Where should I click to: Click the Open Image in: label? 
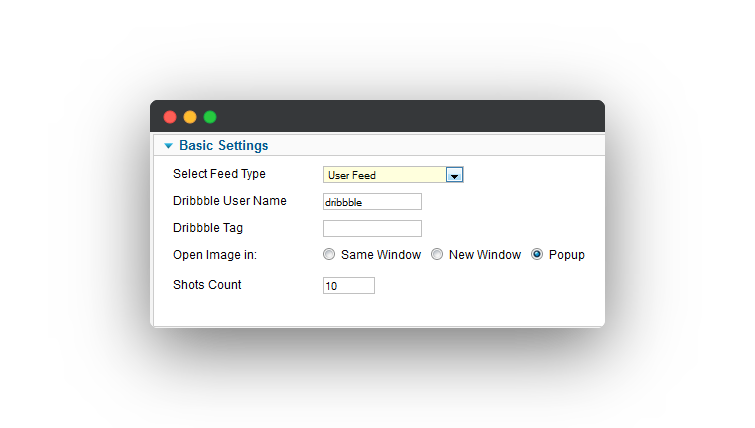coord(215,255)
